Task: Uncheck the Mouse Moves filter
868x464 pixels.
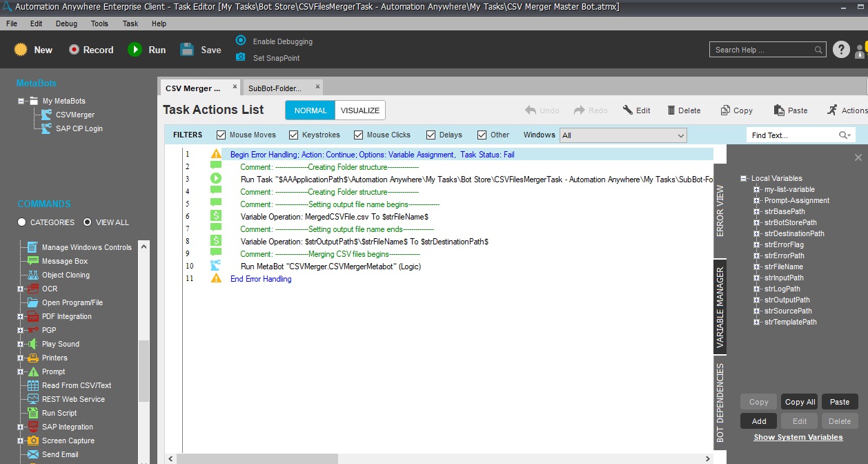Action: click(x=221, y=135)
